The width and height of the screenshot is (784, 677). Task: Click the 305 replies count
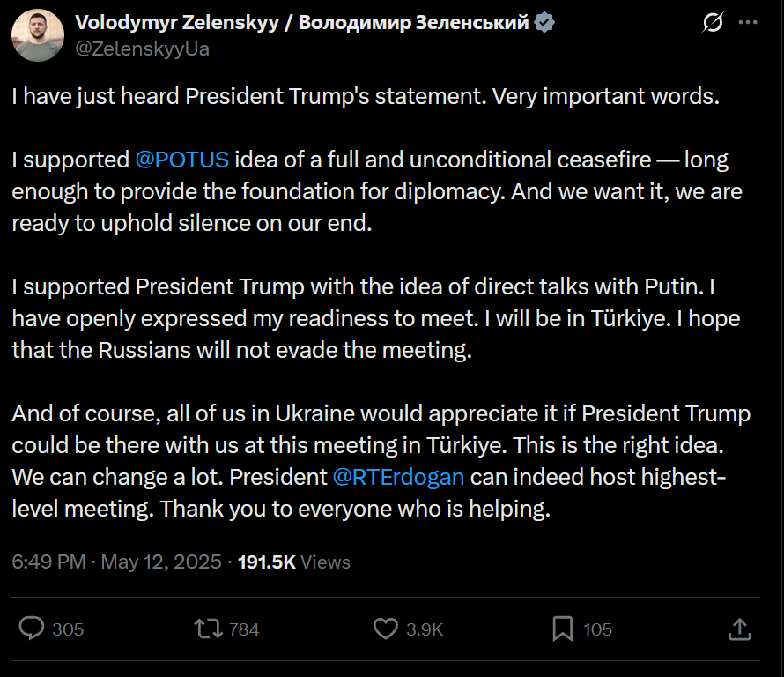[68, 629]
